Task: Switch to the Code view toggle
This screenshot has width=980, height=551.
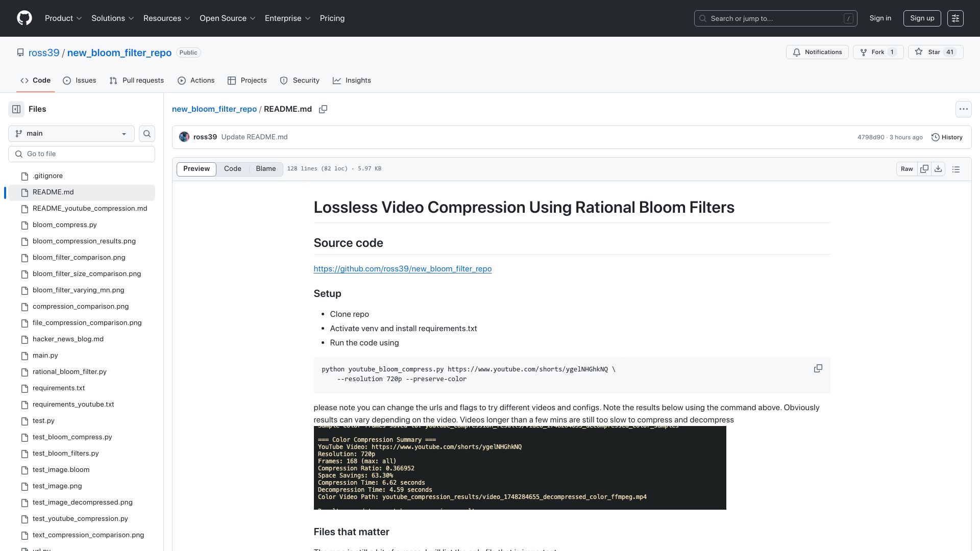Action: [233, 169]
